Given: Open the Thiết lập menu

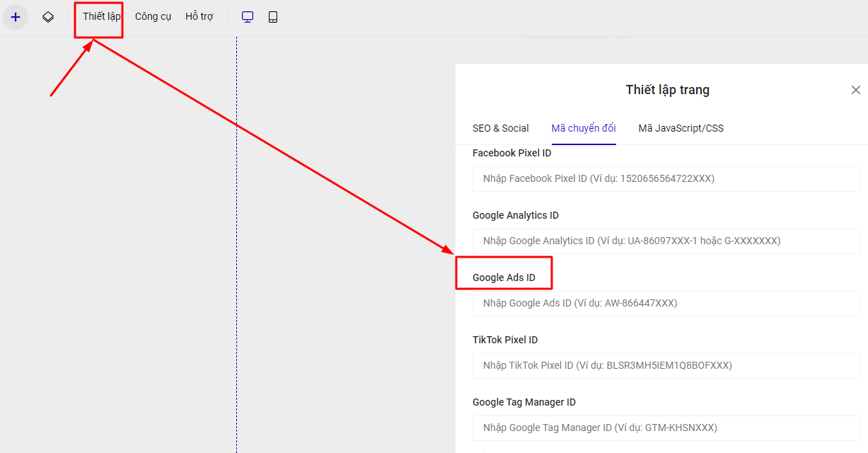Looking at the screenshot, I should pos(101,17).
